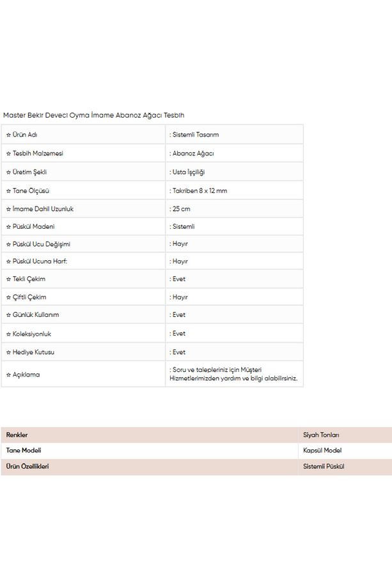Click 'Evet' value in Koleksiyonluk row
This screenshot has width=392, height=588.
coord(179,334)
